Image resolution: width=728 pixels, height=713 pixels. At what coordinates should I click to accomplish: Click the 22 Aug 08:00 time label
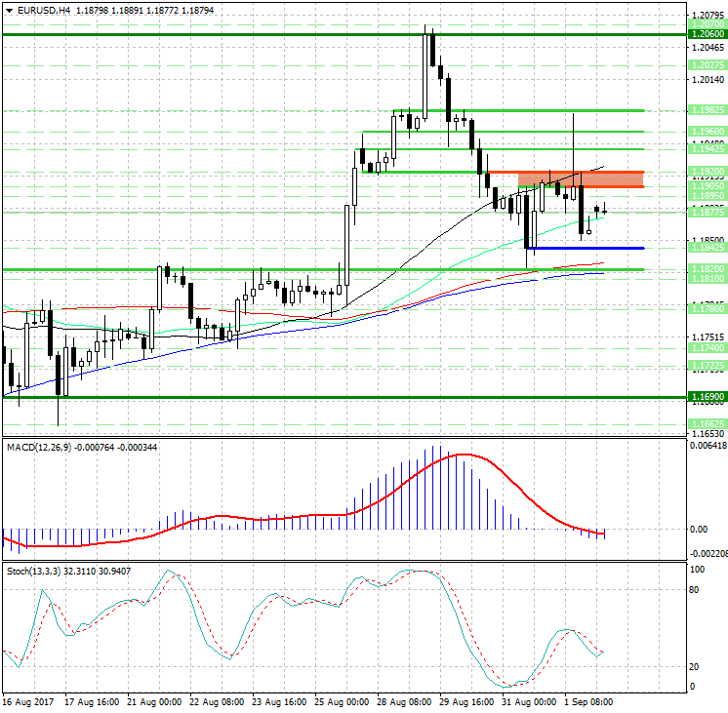coord(216,702)
